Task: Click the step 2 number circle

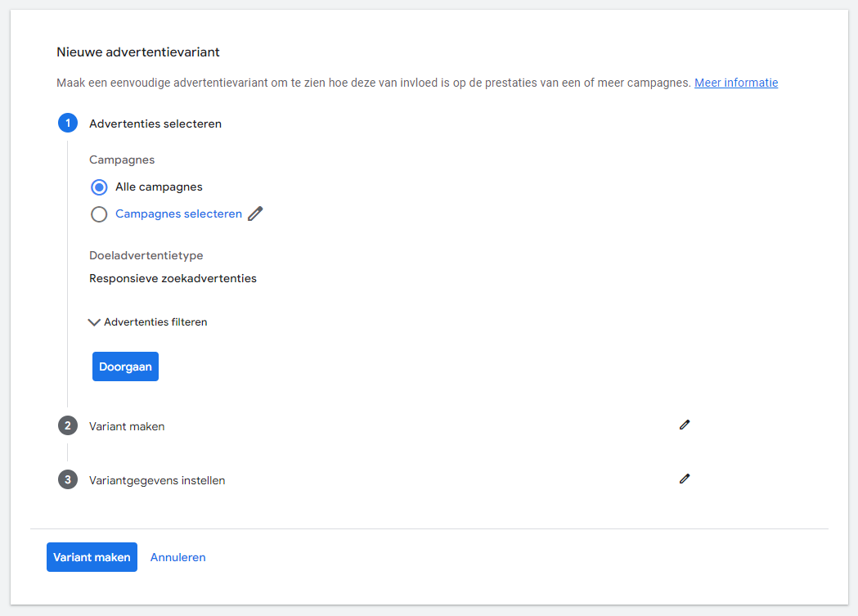Action: (x=68, y=426)
